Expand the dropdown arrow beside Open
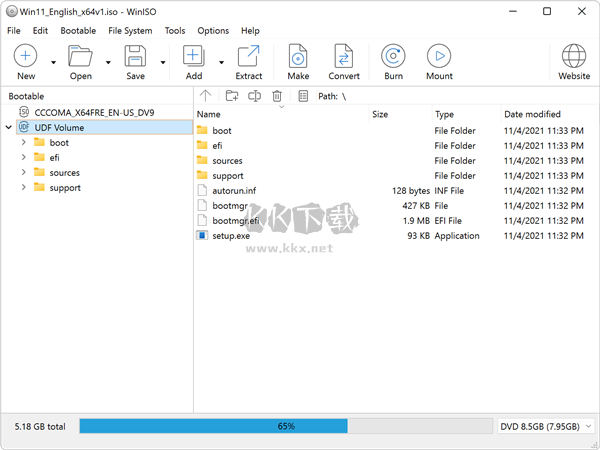Viewport: 600px width, 450px height. 108,62
